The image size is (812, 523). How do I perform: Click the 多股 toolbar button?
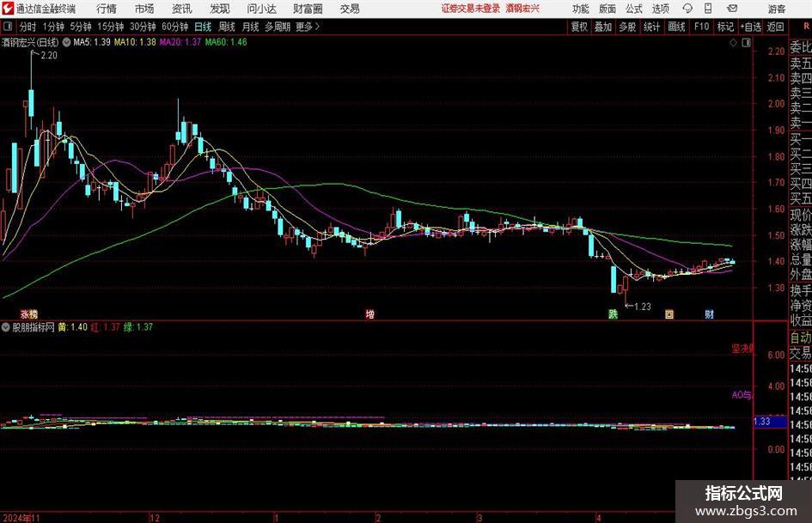[627, 27]
